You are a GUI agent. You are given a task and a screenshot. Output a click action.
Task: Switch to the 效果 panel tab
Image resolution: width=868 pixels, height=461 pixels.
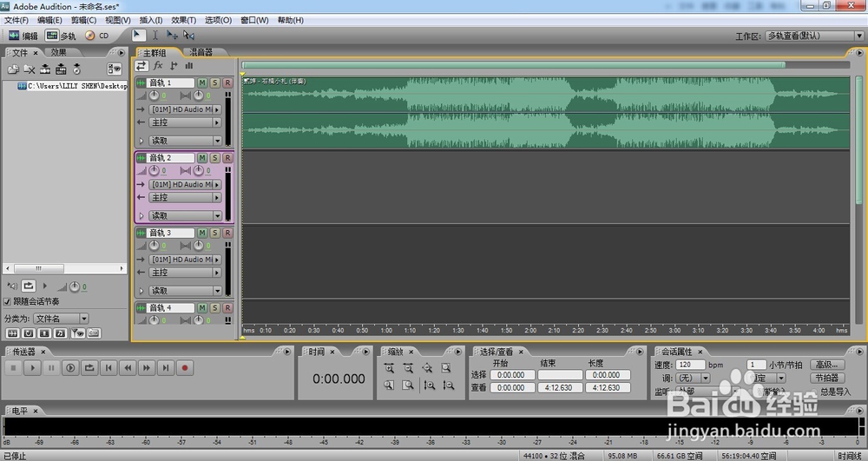(59, 53)
